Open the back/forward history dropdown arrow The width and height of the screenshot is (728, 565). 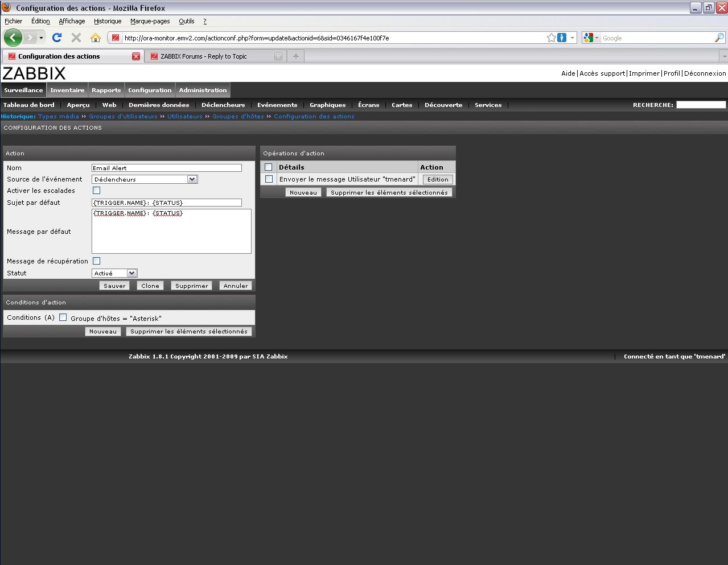[41, 38]
